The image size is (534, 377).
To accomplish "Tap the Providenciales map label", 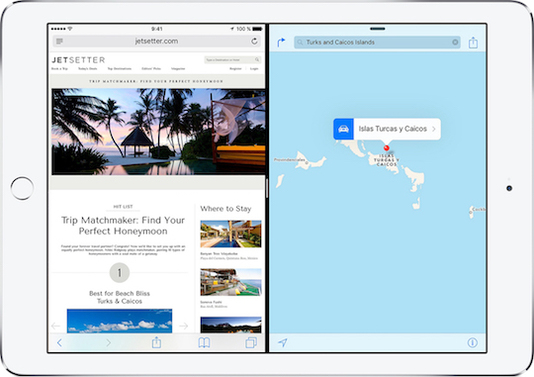I will [x=289, y=159].
